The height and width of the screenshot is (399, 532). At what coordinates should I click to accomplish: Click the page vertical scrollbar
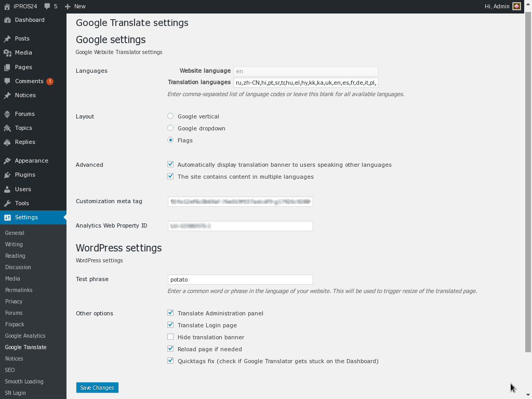click(x=528, y=182)
